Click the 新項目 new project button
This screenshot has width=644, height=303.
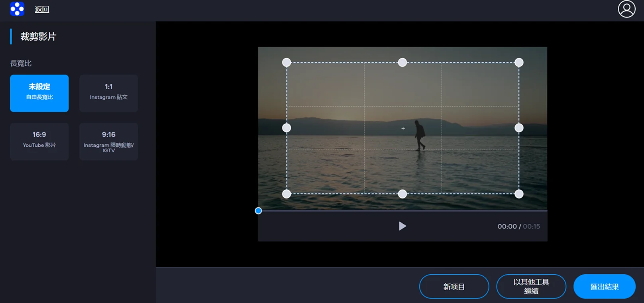(454, 286)
